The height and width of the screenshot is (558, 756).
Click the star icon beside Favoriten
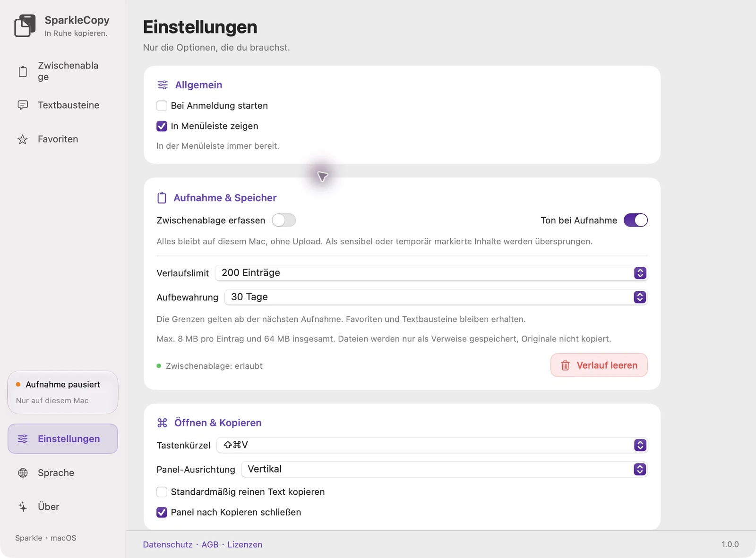click(x=23, y=139)
